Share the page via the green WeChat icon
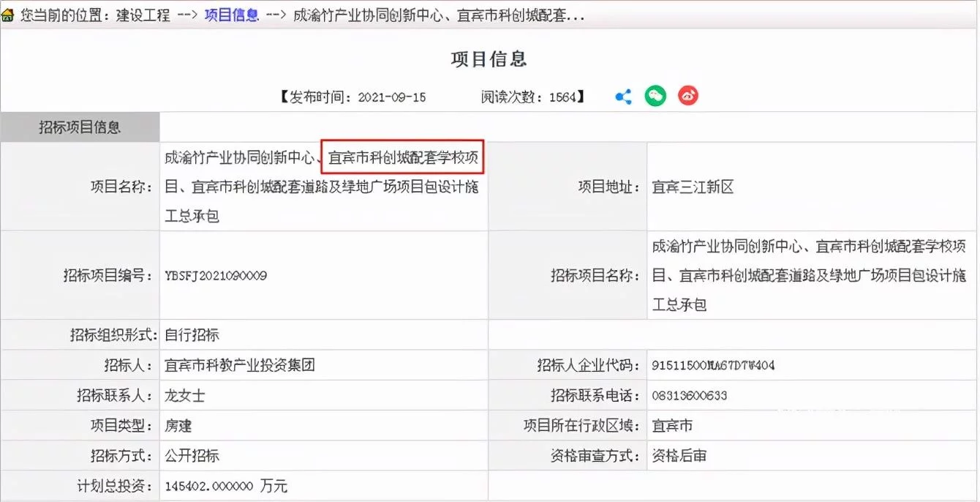 point(655,96)
